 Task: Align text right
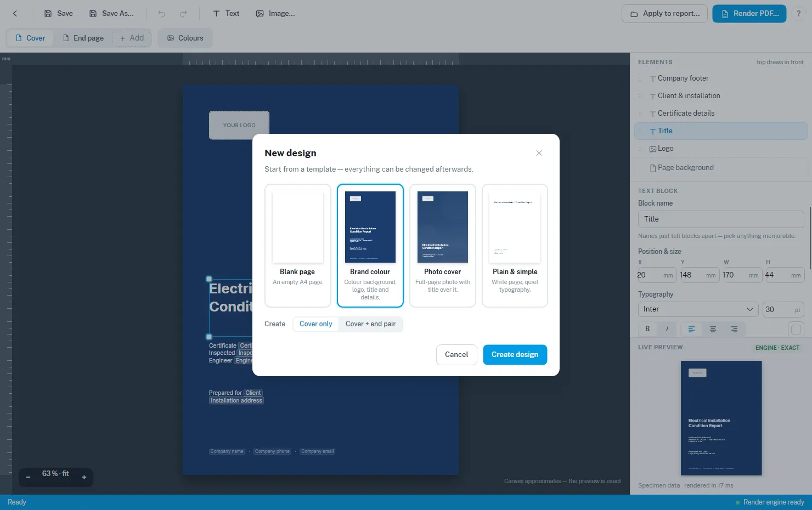click(x=734, y=329)
